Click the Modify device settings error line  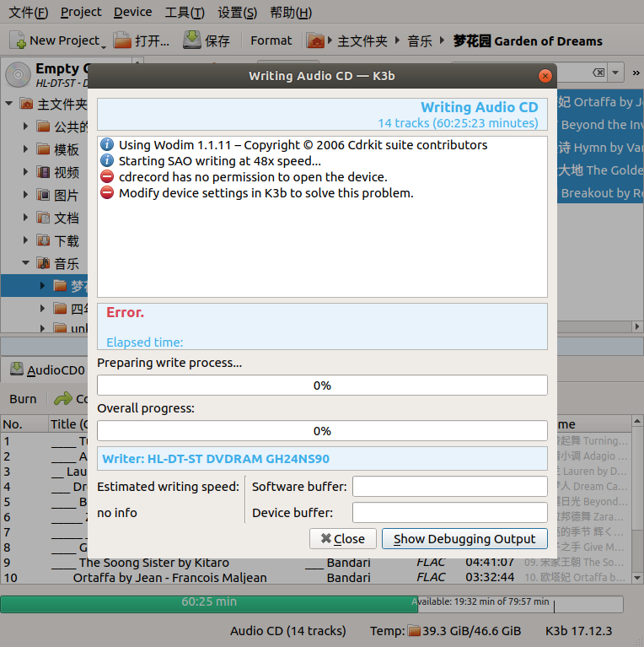pos(266,193)
